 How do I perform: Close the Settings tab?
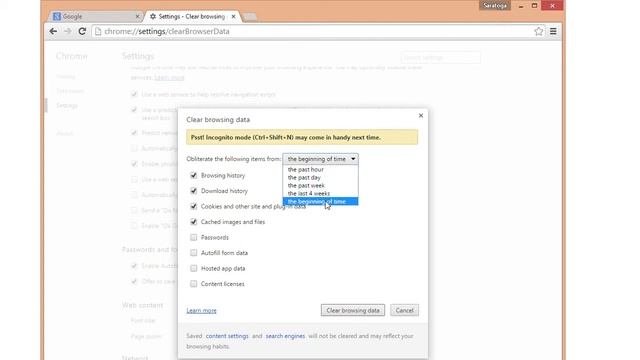[233, 17]
